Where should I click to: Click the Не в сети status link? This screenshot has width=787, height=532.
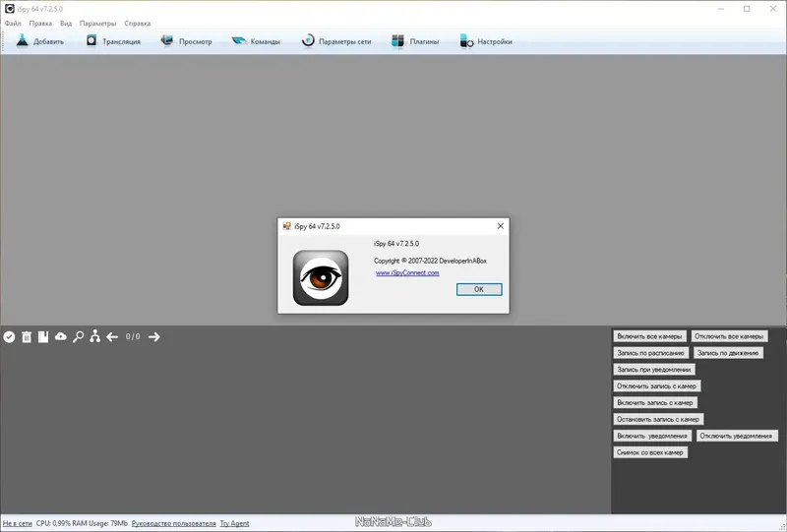tap(18, 523)
